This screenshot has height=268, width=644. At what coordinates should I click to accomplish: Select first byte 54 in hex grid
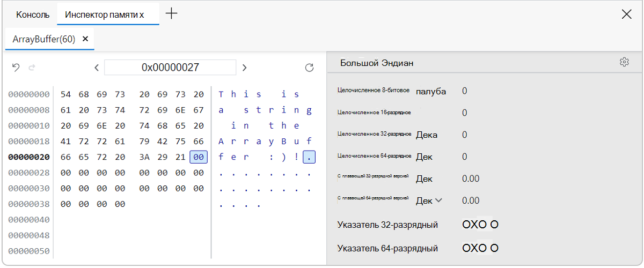tap(66, 94)
